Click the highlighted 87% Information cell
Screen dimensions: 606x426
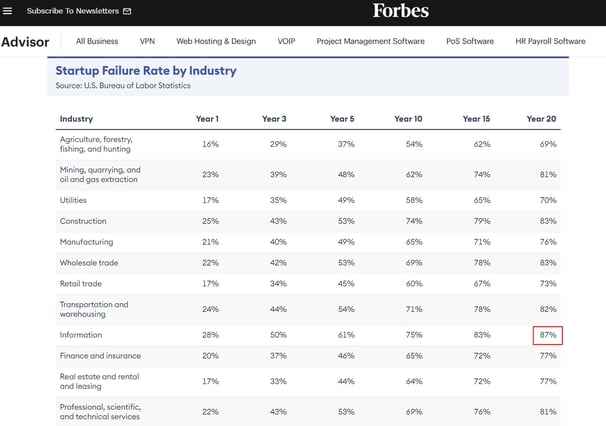coord(546,336)
